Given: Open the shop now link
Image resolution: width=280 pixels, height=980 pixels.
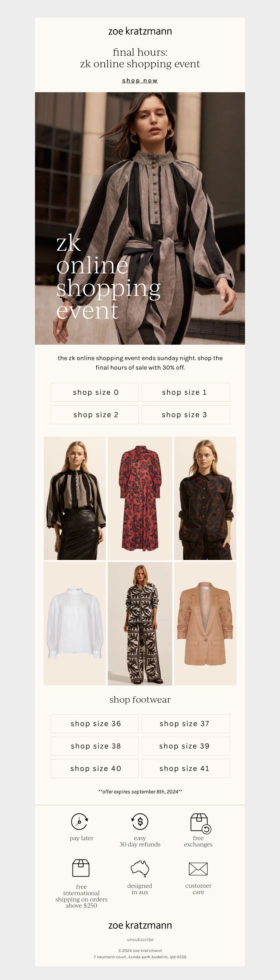Looking at the screenshot, I should click(140, 81).
